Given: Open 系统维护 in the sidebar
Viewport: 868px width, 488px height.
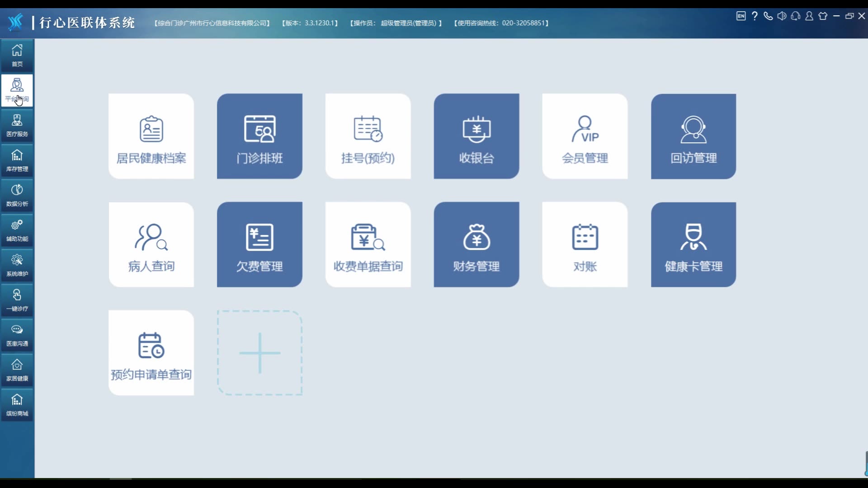Looking at the screenshot, I should [x=17, y=265].
